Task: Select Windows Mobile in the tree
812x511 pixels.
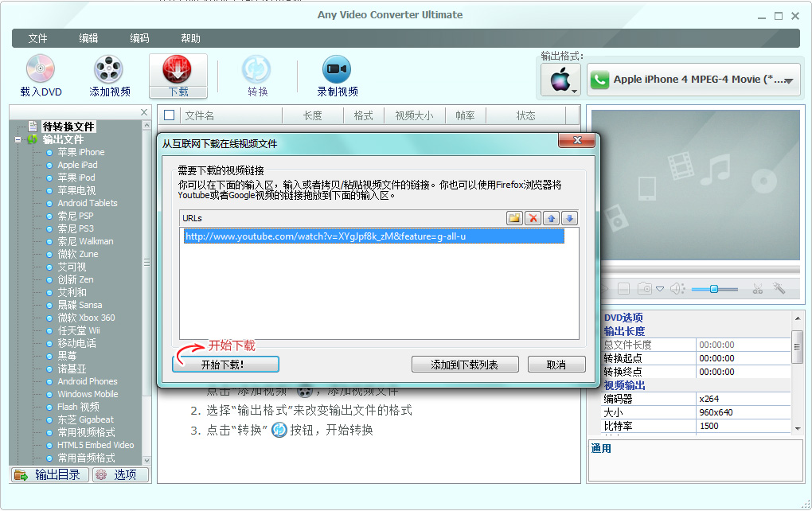Action: coord(88,394)
